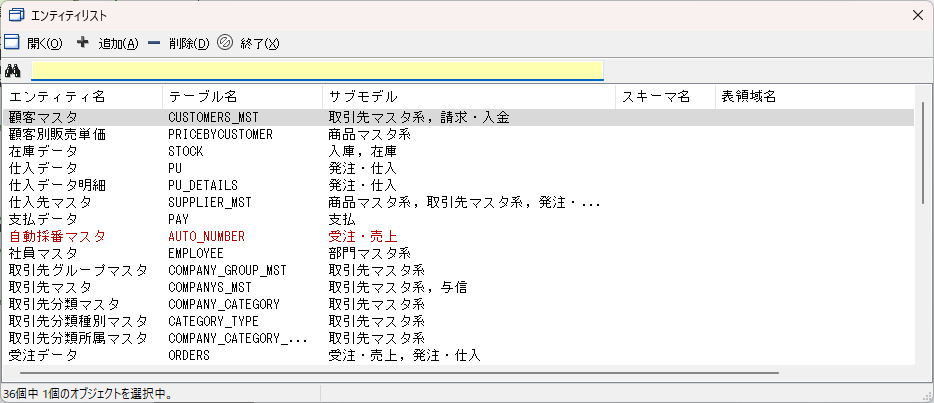The width and height of the screenshot is (934, 403).
Task: Sort by サブモデル column header
Action: (469, 96)
